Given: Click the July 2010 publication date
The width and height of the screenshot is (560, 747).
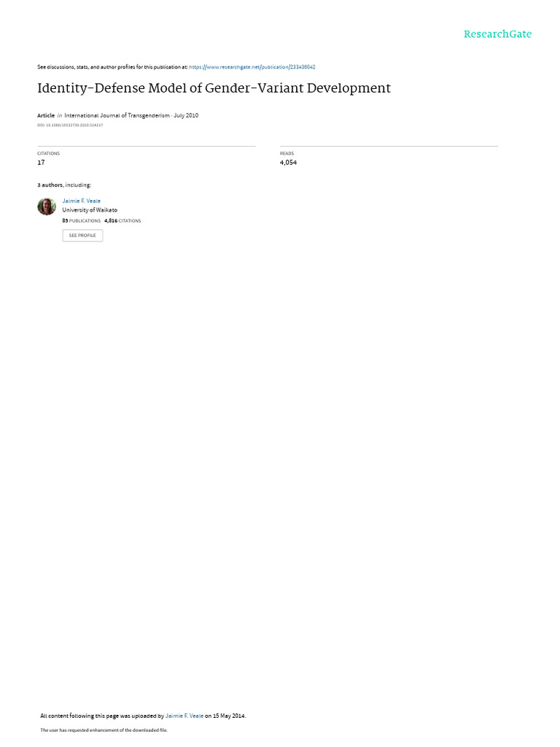Looking at the screenshot, I should [186, 115].
